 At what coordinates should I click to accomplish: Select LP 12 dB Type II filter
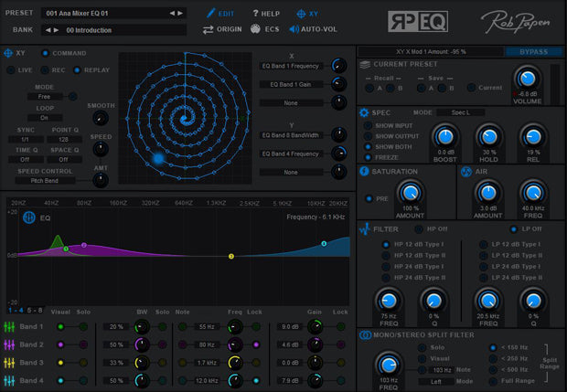pos(484,256)
